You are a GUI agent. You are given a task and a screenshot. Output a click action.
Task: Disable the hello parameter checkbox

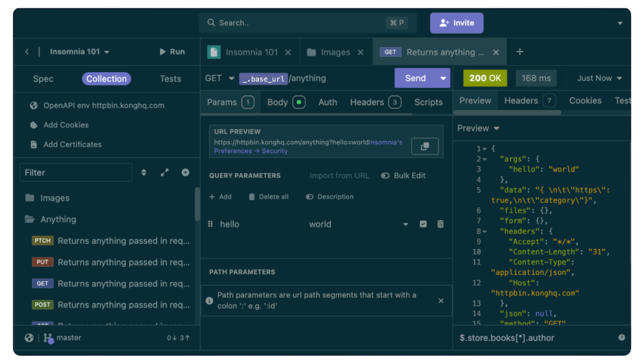(423, 224)
